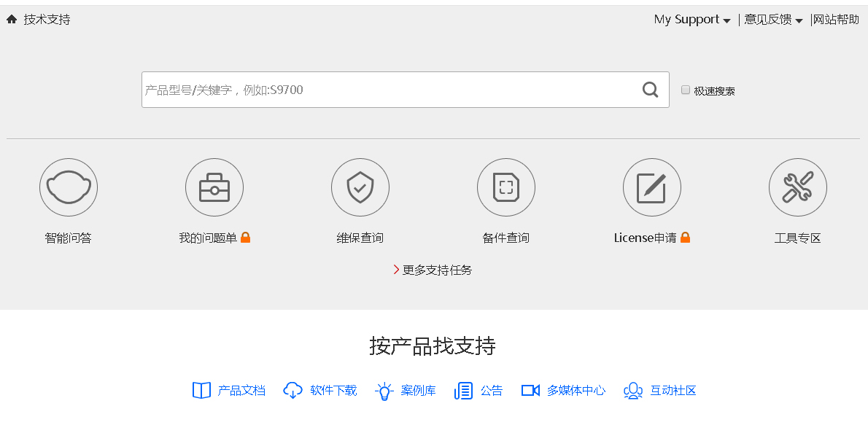Click the 智能问答 robot face icon
Viewport: 868px width, 441px height.
click(69, 187)
